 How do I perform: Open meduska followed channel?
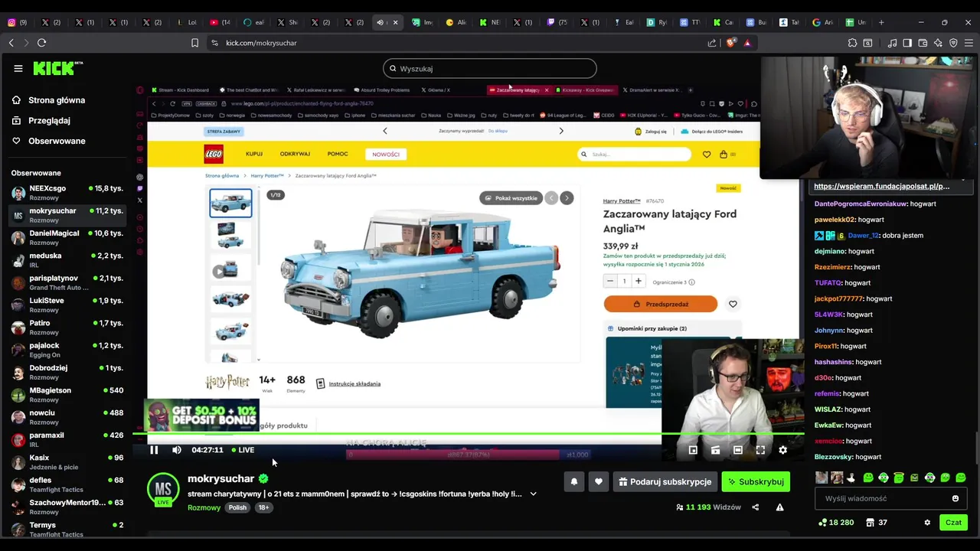pos(67,259)
